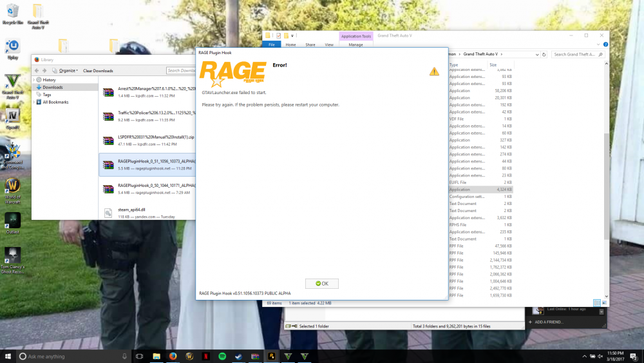Image resolution: width=644 pixels, height=363 pixels.
Task: Click OK in the RAGE Plugin Hook error dialog
Action: click(x=321, y=283)
